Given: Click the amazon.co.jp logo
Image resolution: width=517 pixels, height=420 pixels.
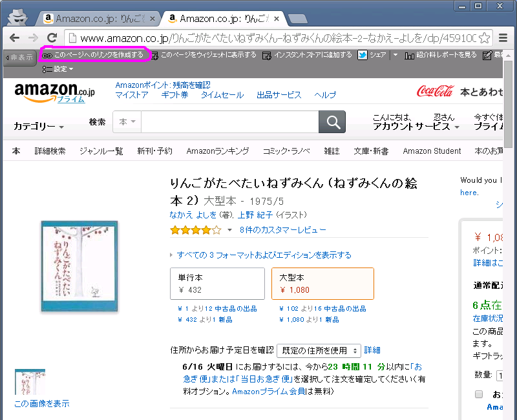Looking at the screenshot, I should tap(55, 92).
